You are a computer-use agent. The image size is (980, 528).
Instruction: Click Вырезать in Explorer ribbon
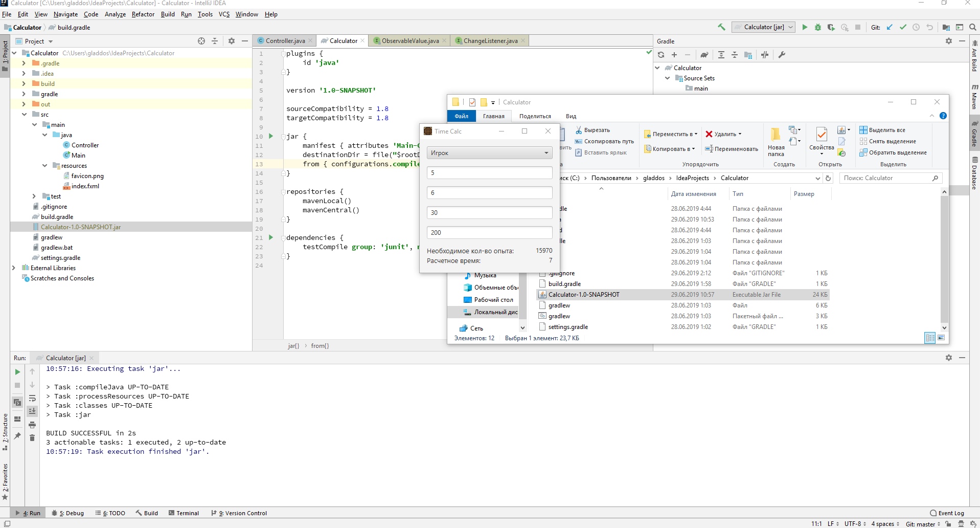pyautogui.click(x=592, y=130)
